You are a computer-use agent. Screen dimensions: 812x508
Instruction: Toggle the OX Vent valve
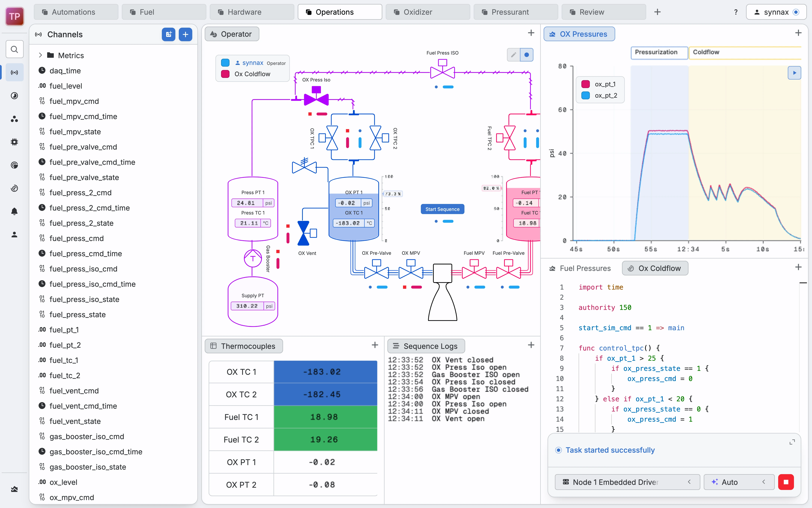[307, 233]
